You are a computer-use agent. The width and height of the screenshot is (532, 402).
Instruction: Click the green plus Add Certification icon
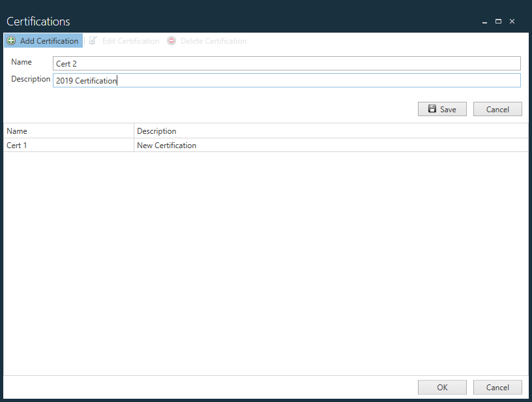point(10,40)
